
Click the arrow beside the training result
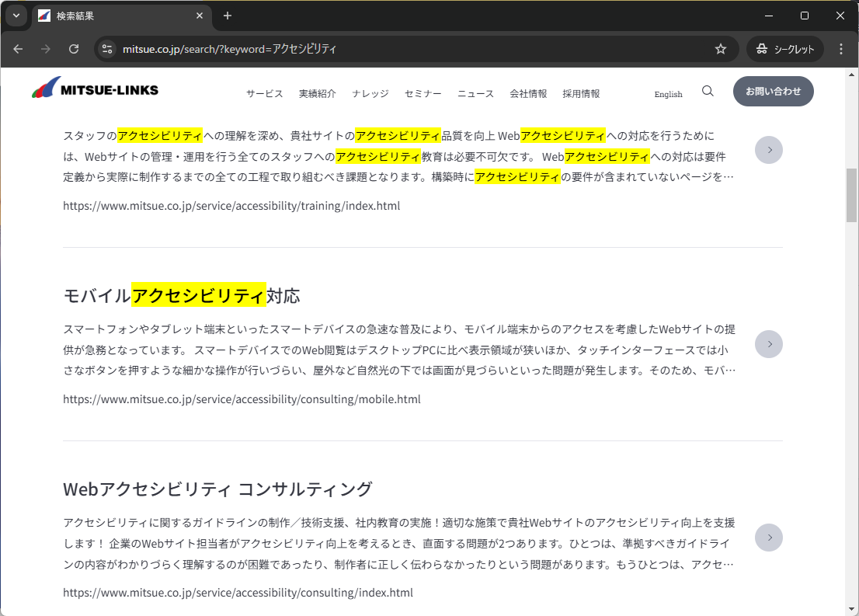pyautogui.click(x=769, y=150)
